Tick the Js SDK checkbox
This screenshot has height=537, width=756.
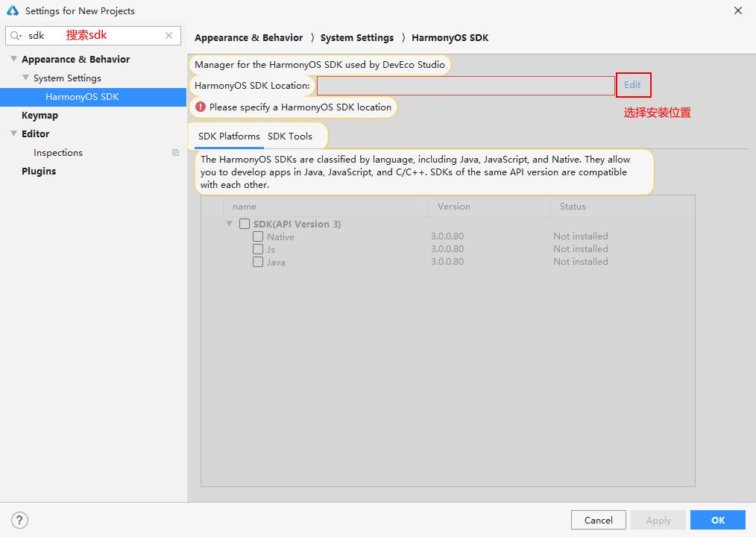pos(258,249)
